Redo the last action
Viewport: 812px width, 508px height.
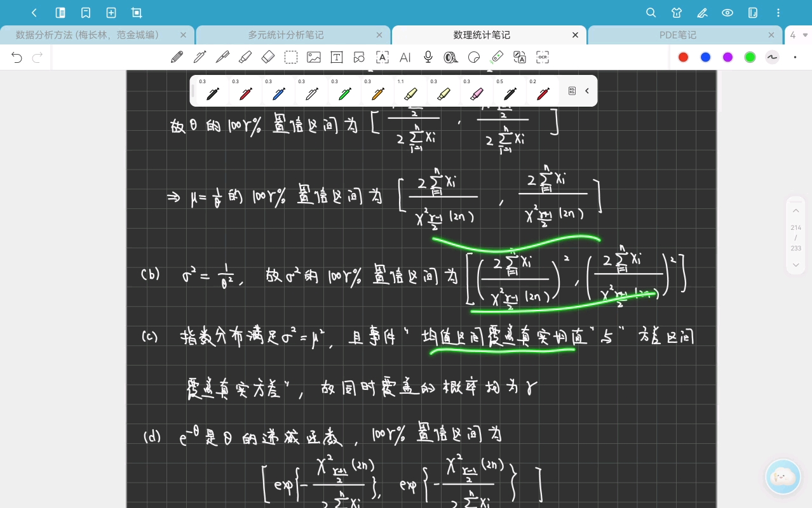tap(37, 58)
